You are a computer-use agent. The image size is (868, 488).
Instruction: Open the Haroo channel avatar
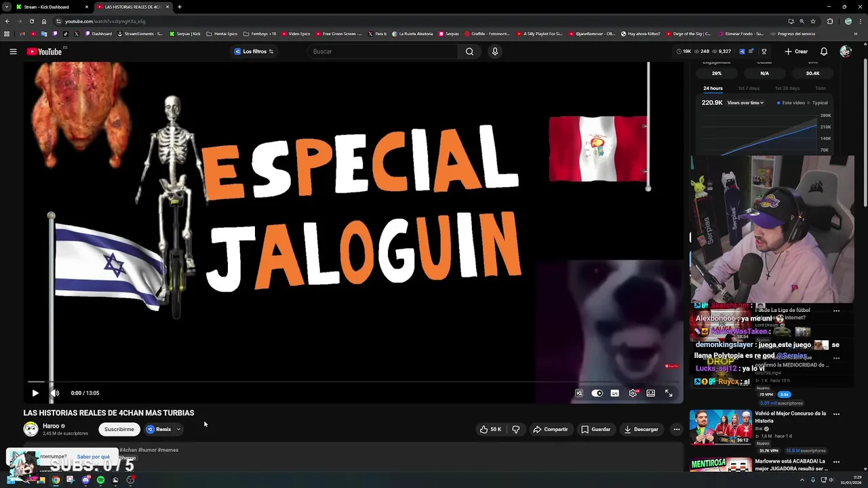(31, 429)
